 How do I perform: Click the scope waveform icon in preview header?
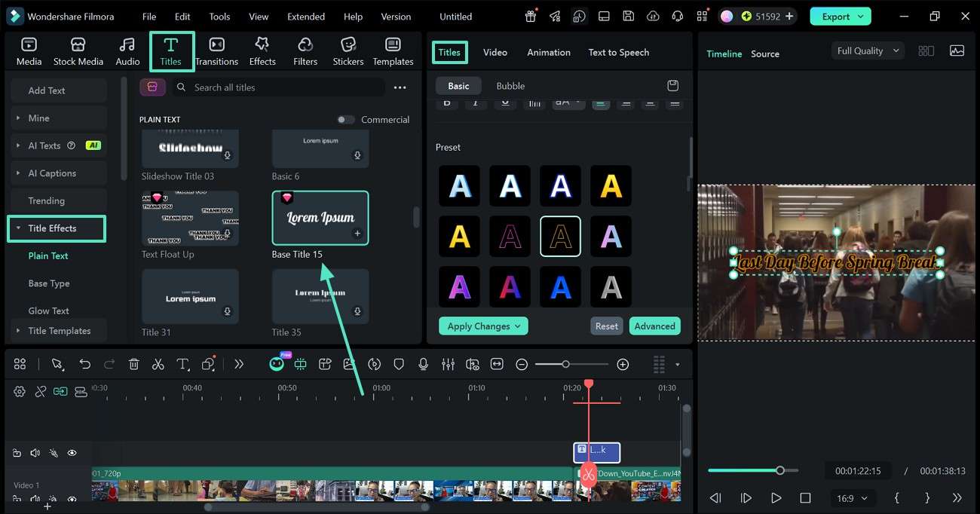pyautogui.click(x=957, y=50)
